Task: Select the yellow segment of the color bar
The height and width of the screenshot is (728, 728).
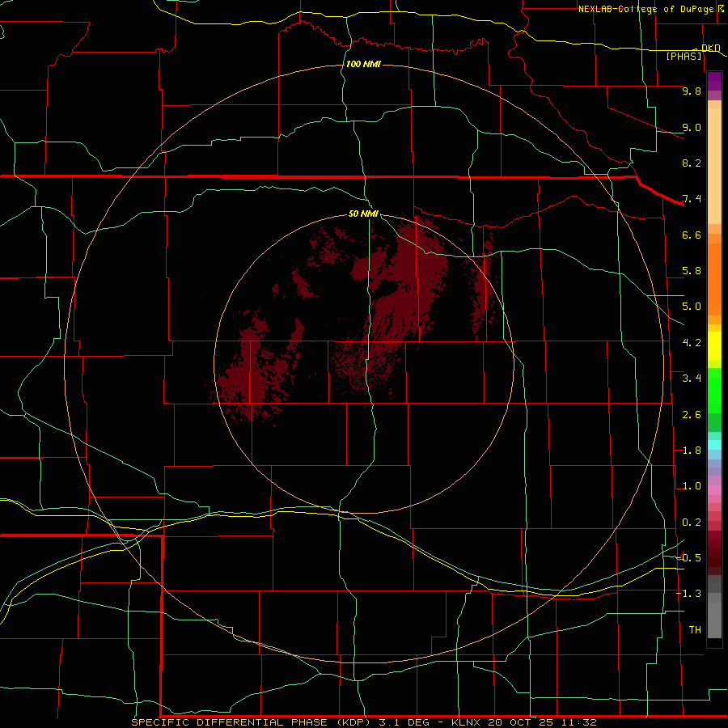Action: tap(714, 346)
